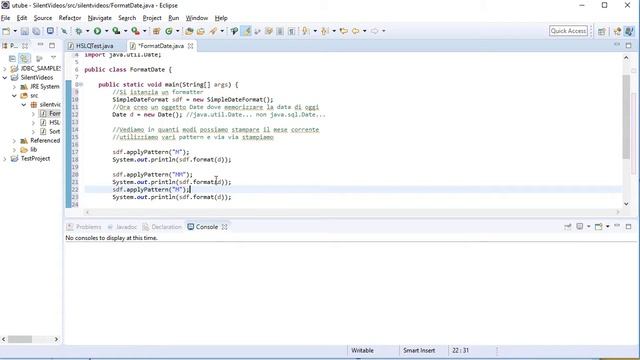Screen dimensions: 640x360
Task: Open Package Explorer View Menu triangle
Action: (53, 58)
